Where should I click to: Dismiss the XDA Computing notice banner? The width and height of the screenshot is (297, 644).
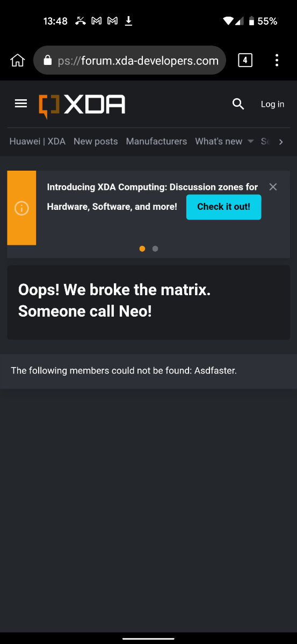pos(273,187)
